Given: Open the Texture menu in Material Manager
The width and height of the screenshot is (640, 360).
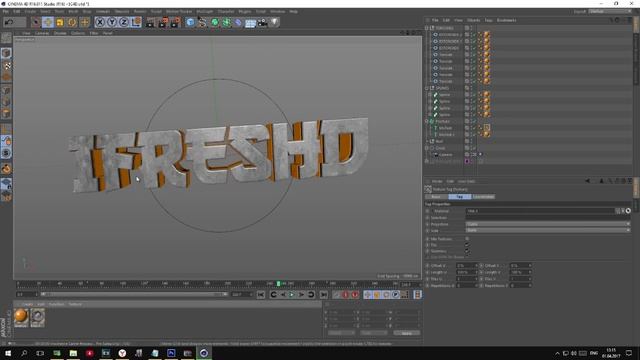Looking at the screenshot, I should 75,304.
